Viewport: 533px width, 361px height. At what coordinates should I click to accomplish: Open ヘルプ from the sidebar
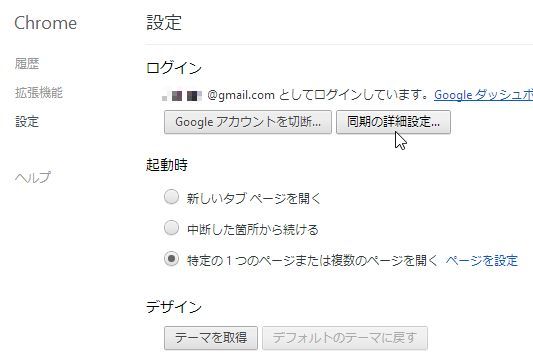point(33,177)
